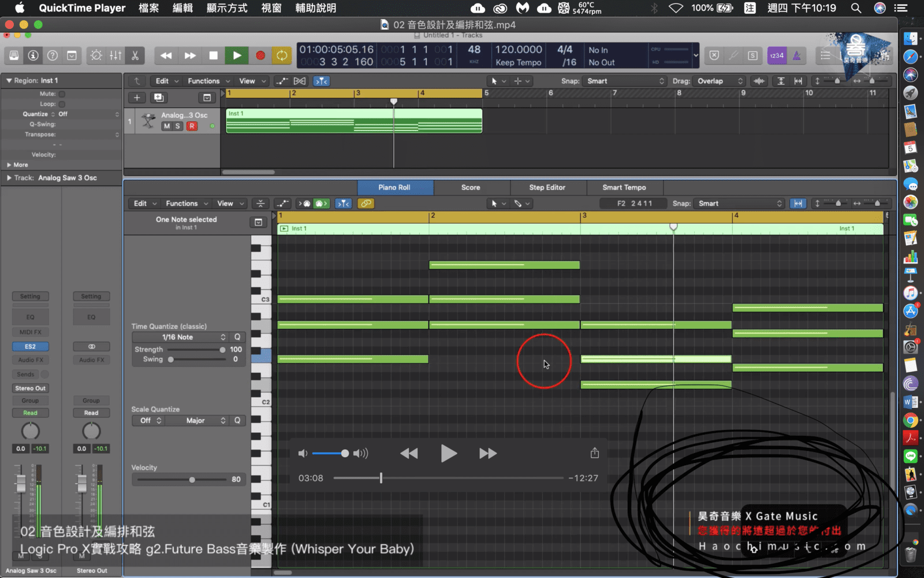
Task: Switch to the Piano Roll tab
Action: click(x=395, y=187)
